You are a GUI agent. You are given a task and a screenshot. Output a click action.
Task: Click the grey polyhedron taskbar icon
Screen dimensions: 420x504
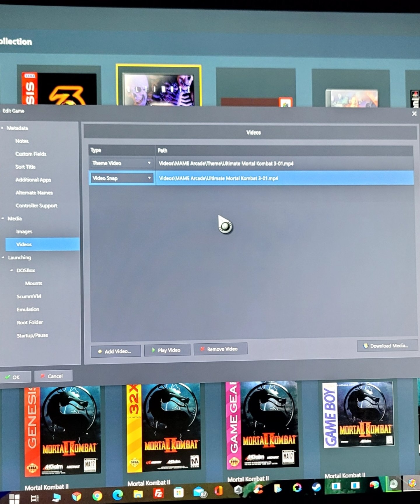238,490
